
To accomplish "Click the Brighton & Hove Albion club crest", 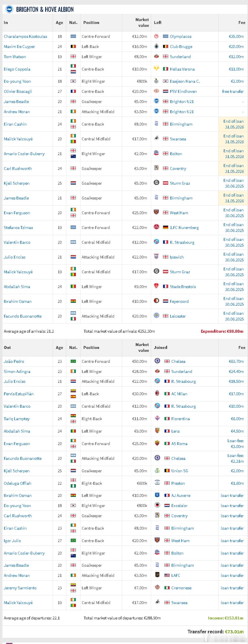I will click(x=9, y=9).
